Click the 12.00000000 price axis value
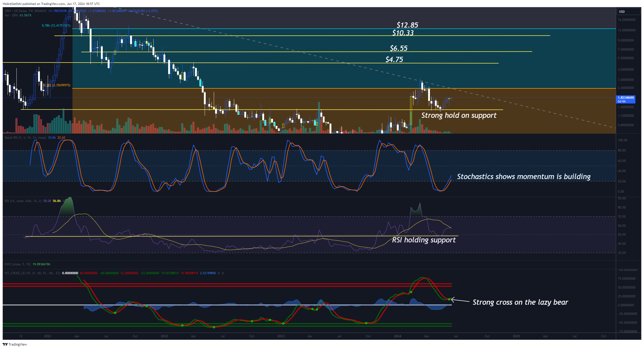Viewport: 644px width, 349px height. tap(627, 30)
